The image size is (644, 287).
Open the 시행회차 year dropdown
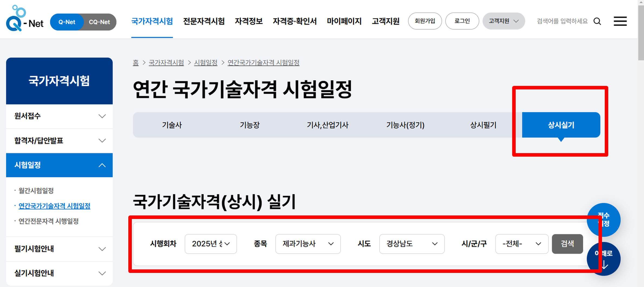click(x=211, y=244)
